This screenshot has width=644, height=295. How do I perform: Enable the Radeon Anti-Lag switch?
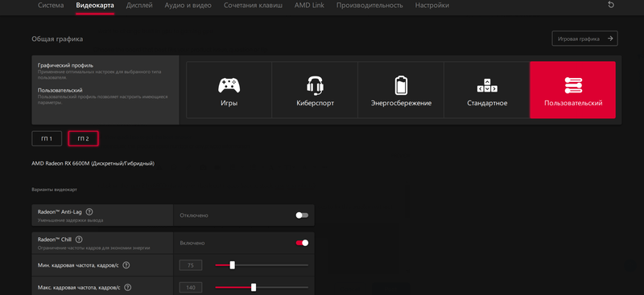[302, 215]
